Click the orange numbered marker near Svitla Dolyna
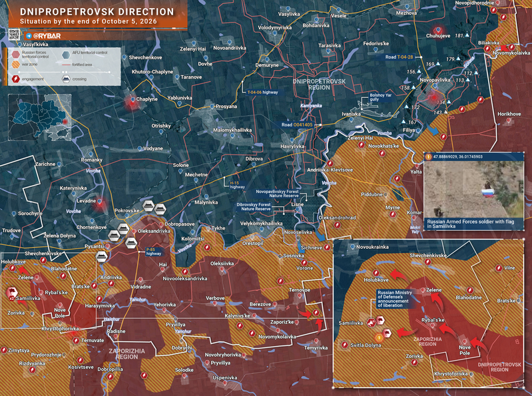 (379, 337)
